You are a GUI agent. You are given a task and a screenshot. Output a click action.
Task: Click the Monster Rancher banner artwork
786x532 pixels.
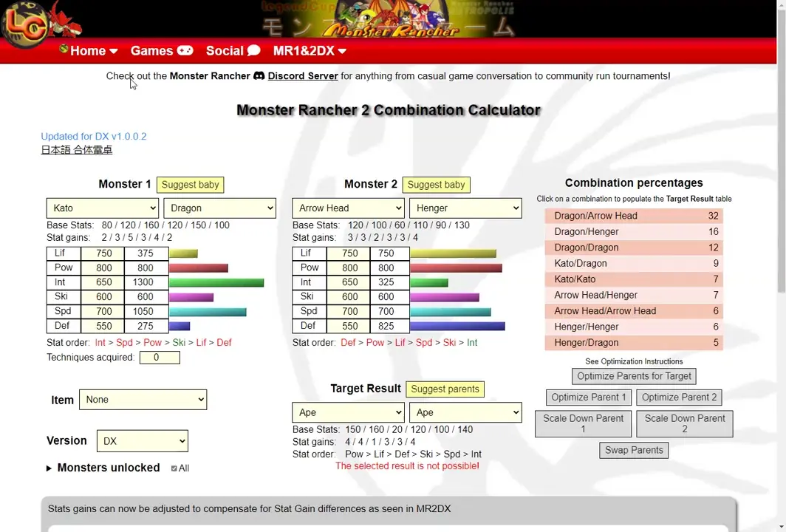pos(392,18)
